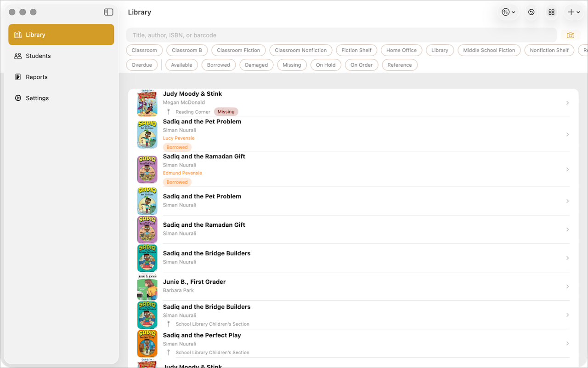Open Judy Moody & Stink row chevron
The height and width of the screenshot is (368, 588).
(x=568, y=103)
